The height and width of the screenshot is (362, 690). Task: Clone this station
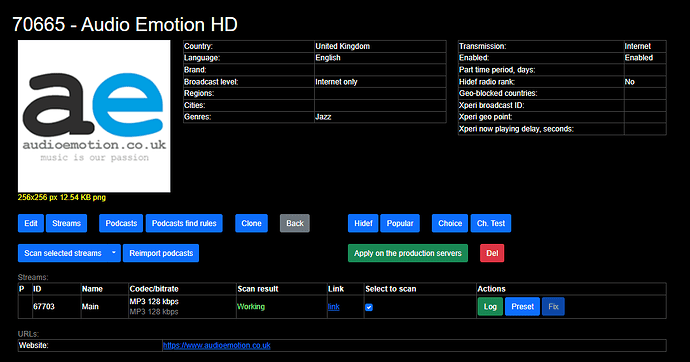251,223
